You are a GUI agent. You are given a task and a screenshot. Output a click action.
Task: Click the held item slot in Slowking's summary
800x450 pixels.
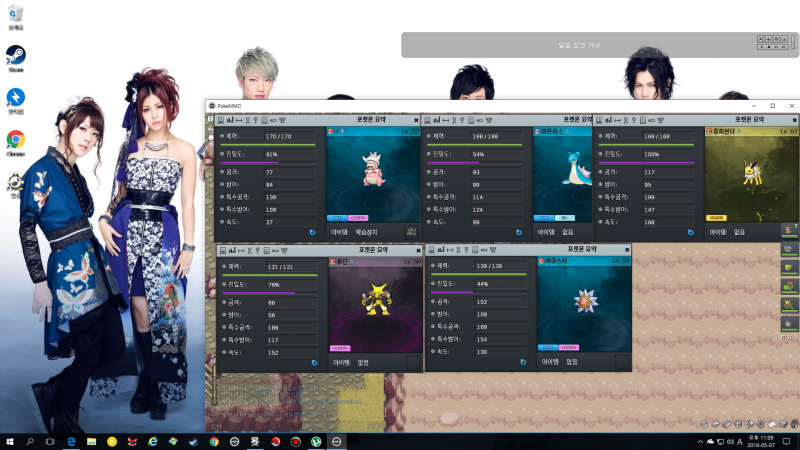click(x=410, y=232)
